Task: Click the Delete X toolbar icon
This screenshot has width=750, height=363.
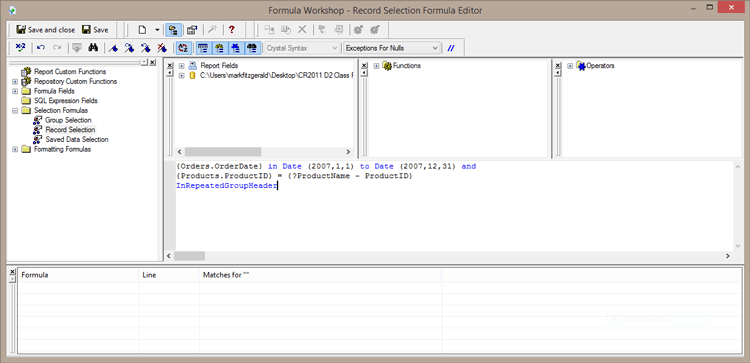Action: [x=302, y=30]
